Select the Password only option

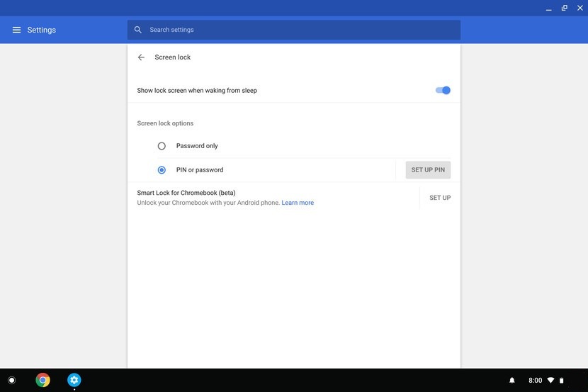[162, 146]
